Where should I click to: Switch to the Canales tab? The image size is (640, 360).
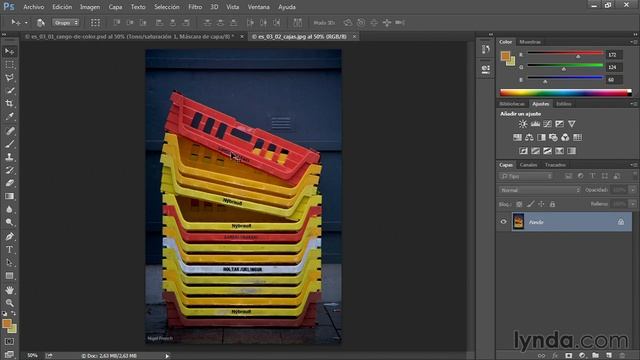(528, 165)
